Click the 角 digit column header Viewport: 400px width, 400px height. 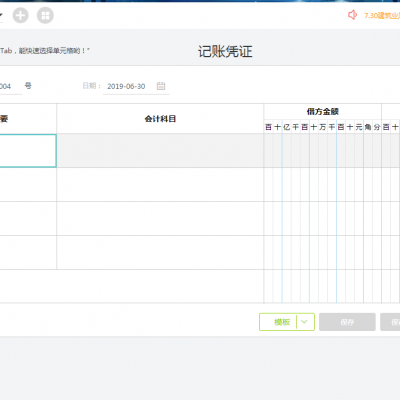point(368,127)
